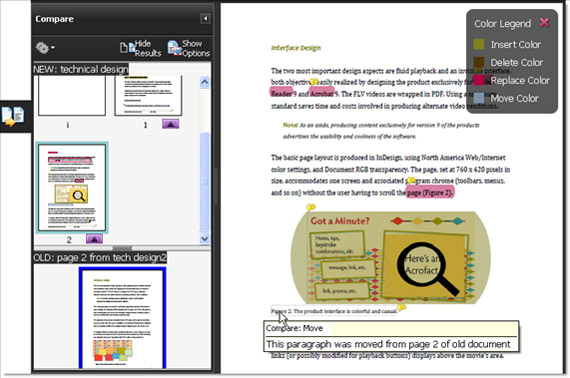Select the blank page i thumbnail
The height and width of the screenshot is (378, 570).
tap(72, 96)
